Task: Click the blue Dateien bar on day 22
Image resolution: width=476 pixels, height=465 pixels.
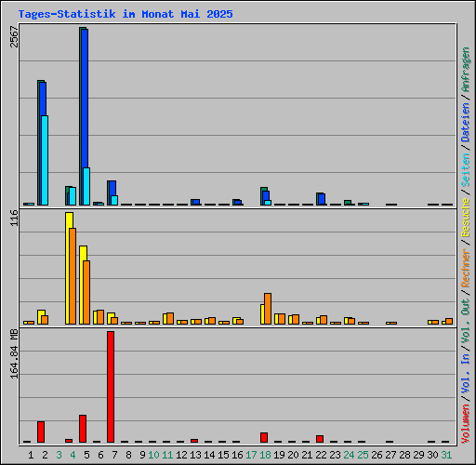Action: (322, 199)
